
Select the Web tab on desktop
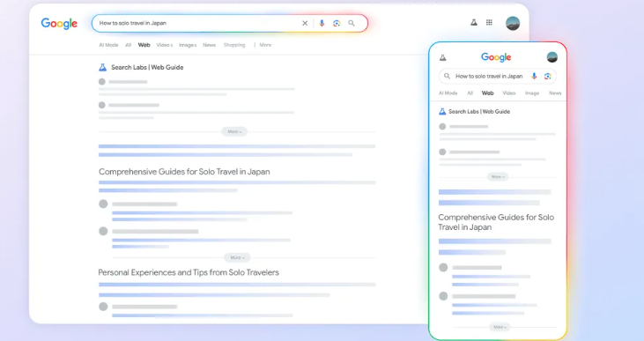click(144, 45)
